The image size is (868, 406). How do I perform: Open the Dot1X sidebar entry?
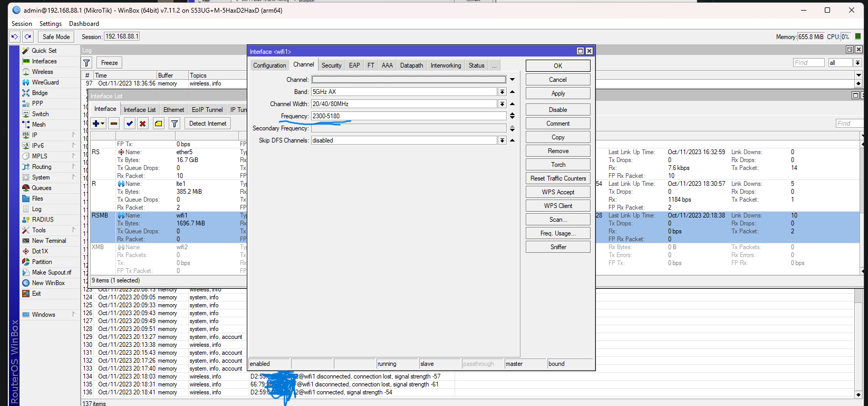click(x=40, y=251)
